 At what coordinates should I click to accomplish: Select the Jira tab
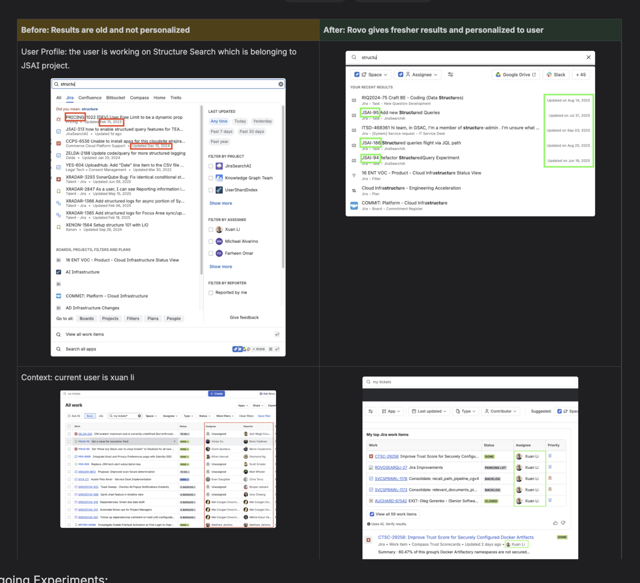coord(70,98)
